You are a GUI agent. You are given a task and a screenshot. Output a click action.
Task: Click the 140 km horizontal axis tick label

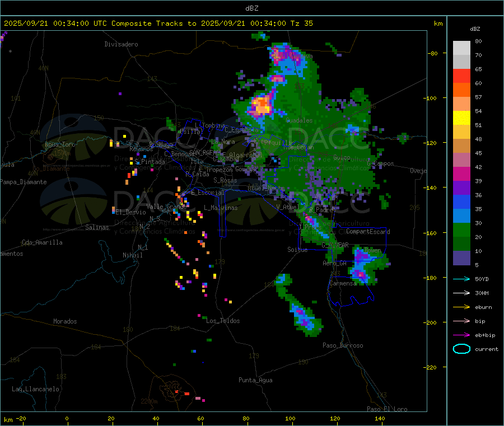(x=380, y=419)
